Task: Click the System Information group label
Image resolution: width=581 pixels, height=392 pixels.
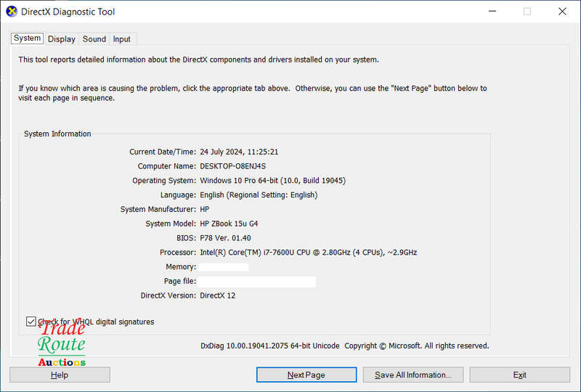Action: [x=57, y=134]
